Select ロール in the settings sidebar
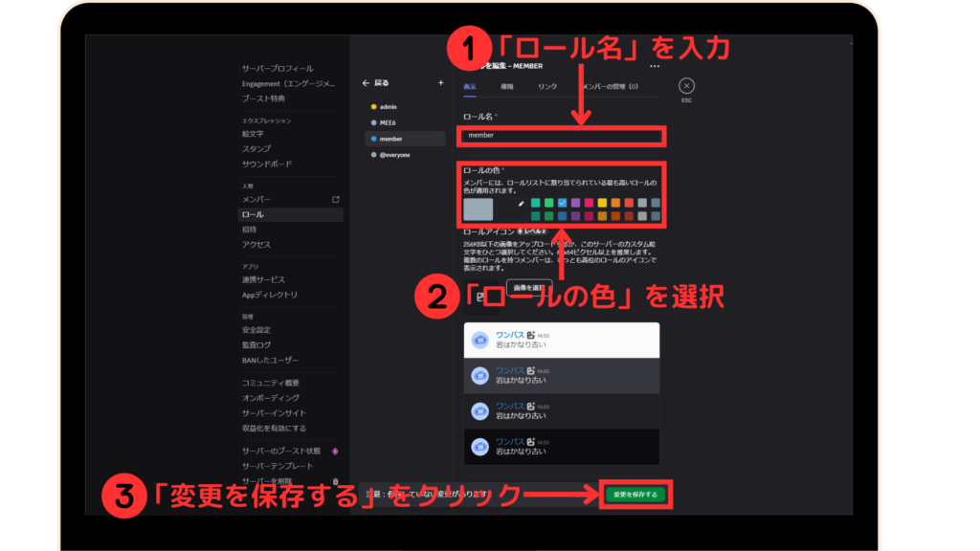 (x=291, y=214)
